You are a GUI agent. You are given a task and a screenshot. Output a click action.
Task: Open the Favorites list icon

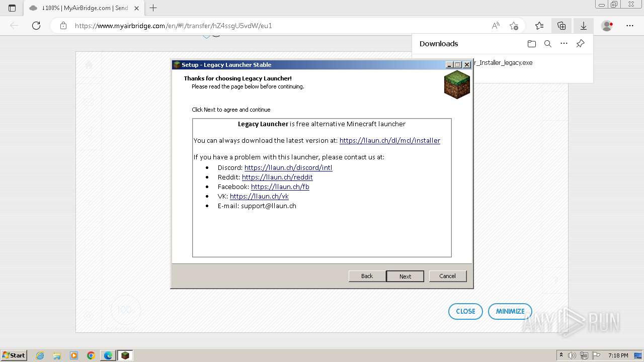click(539, 26)
